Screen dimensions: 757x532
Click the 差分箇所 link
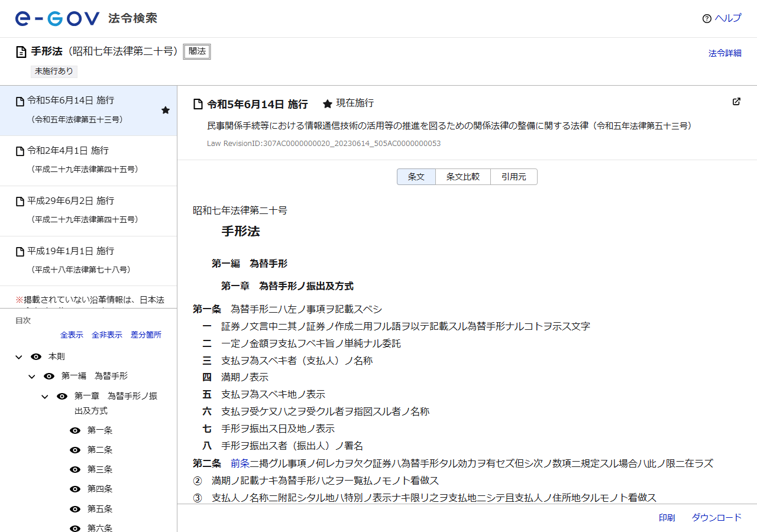[146, 335]
